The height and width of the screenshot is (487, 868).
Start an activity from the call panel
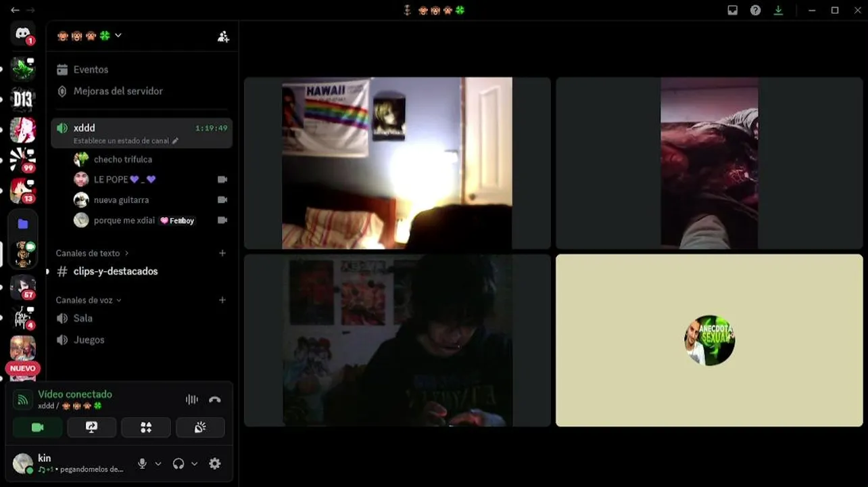coord(146,427)
